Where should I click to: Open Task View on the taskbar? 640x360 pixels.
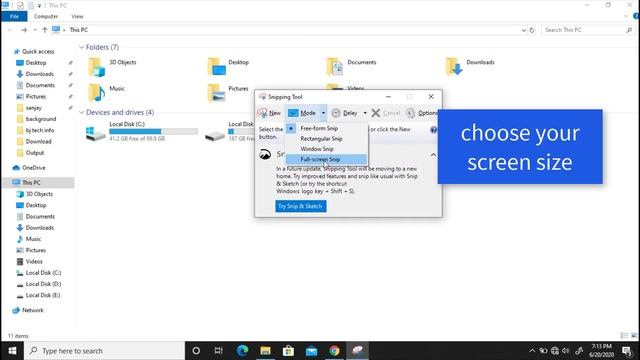pyautogui.click(x=219, y=351)
